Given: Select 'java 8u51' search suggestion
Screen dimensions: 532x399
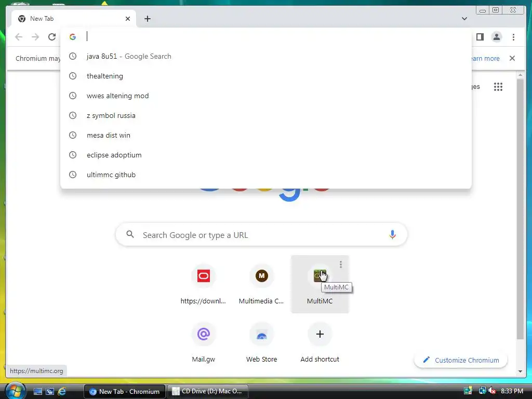Looking at the screenshot, I should [265, 56].
